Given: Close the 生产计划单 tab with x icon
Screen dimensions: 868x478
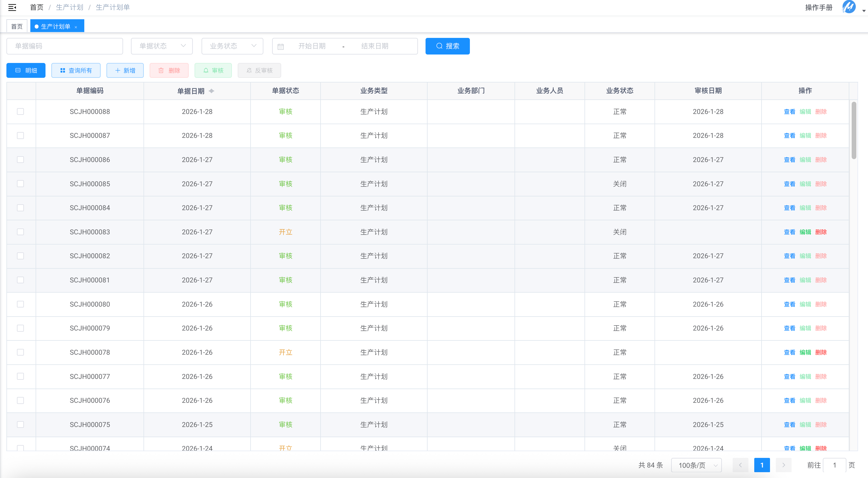Looking at the screenshot, I should point(76,27).
